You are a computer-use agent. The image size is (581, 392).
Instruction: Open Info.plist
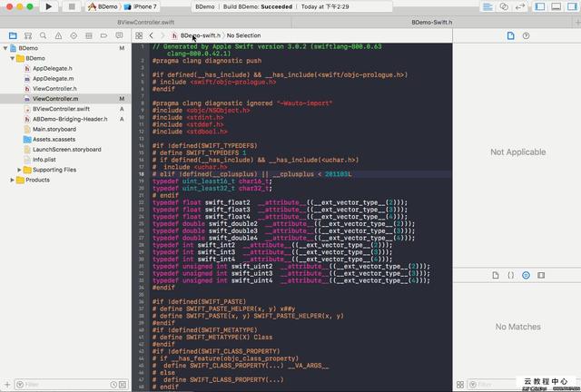tap(44, 160)
